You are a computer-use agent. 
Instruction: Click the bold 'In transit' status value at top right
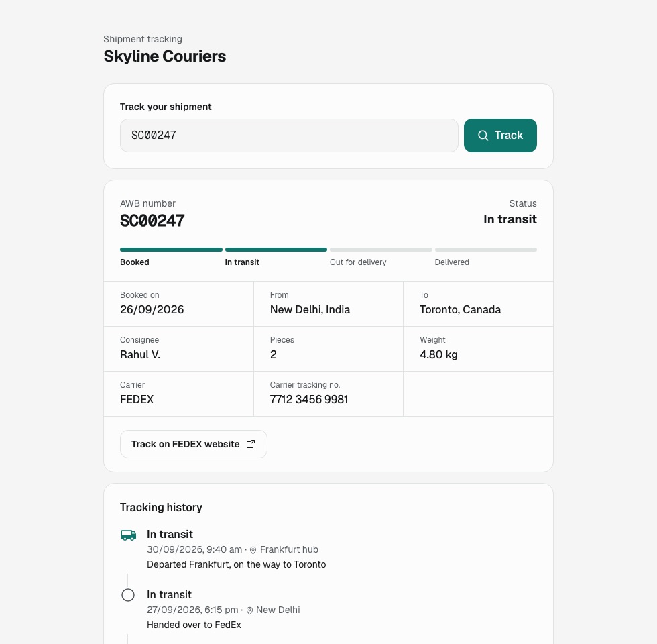510,219
